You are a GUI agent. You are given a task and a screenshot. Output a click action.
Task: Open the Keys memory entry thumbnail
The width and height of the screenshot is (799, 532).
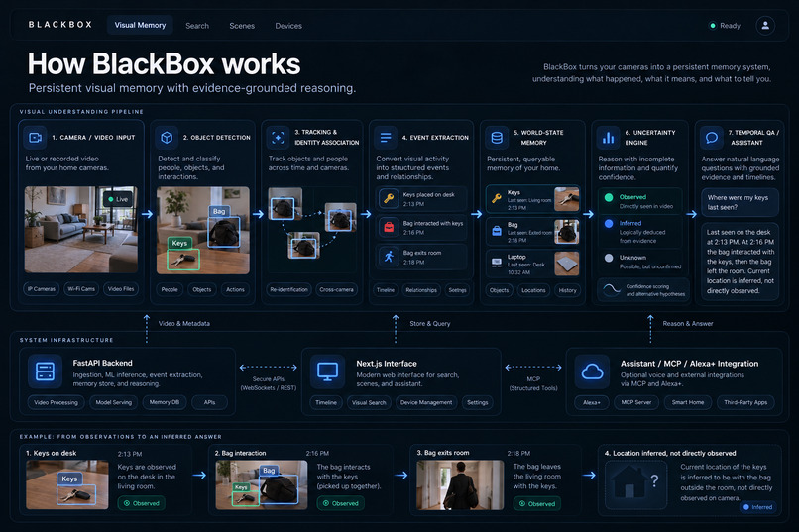pos(567,198)
